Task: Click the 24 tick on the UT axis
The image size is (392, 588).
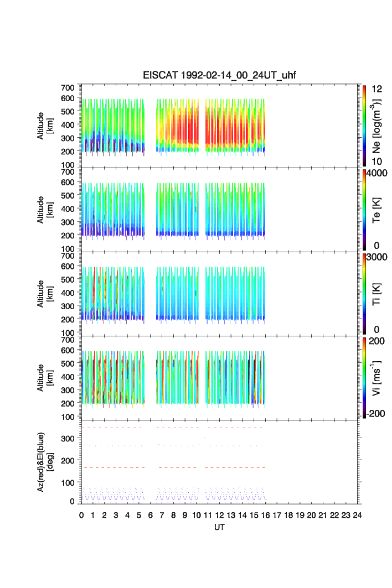Action: pyautogui.click(x=357, y=515)
